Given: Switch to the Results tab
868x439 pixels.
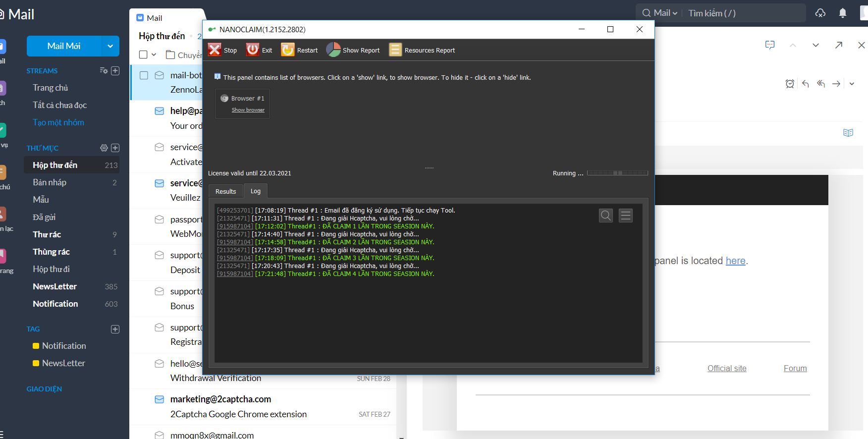Looking at the screenshot, I should click(225, 191).
